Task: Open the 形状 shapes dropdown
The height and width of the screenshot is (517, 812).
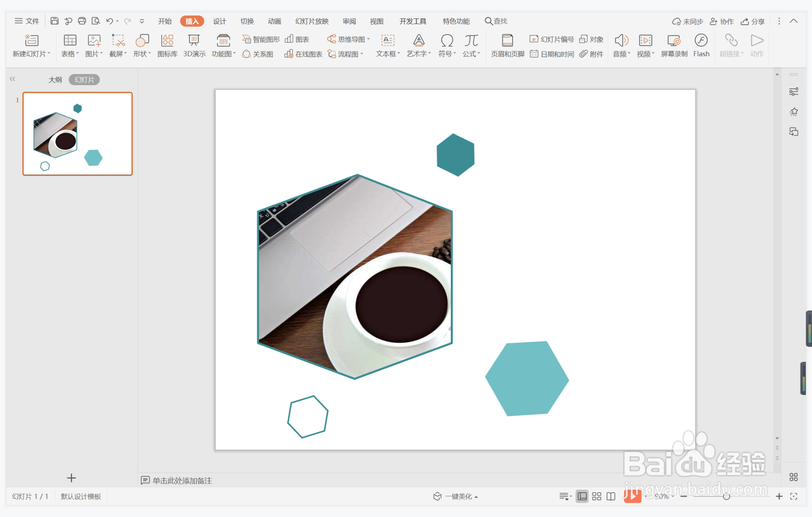Action: 142,54
